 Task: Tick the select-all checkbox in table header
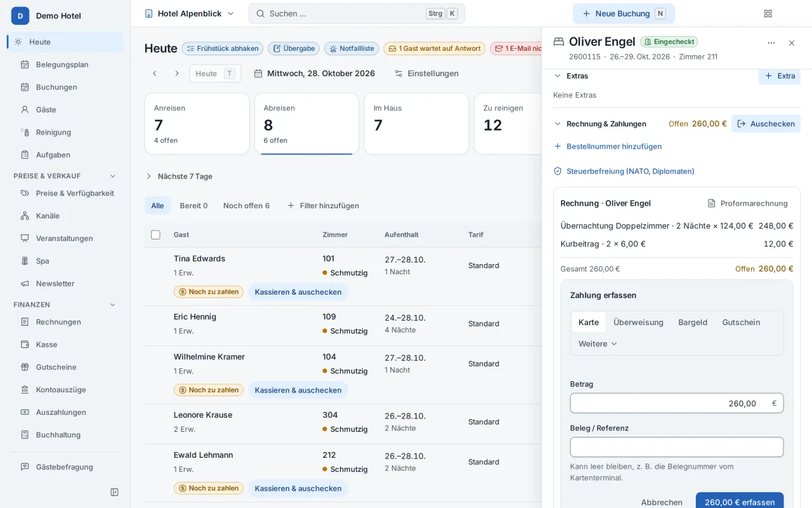point(155,235)
